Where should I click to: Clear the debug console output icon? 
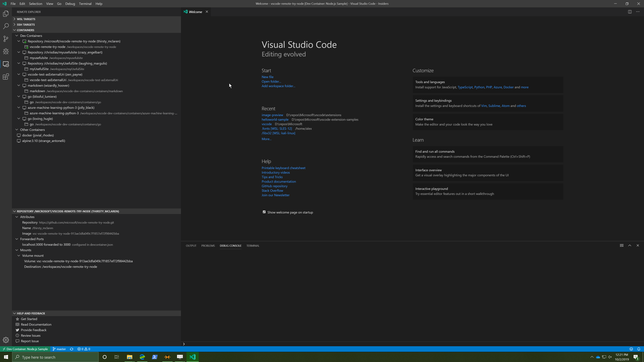622,245
